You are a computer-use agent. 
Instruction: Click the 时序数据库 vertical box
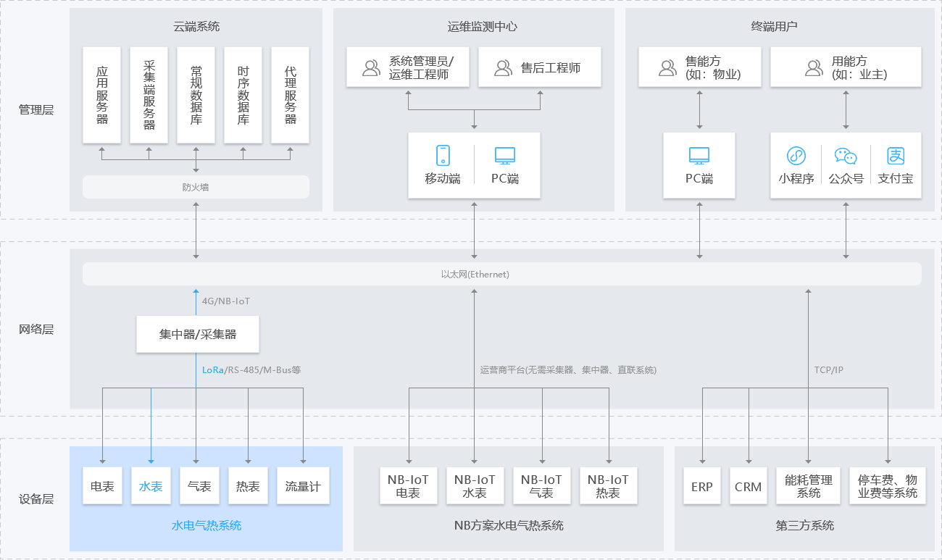coord(243,95)
